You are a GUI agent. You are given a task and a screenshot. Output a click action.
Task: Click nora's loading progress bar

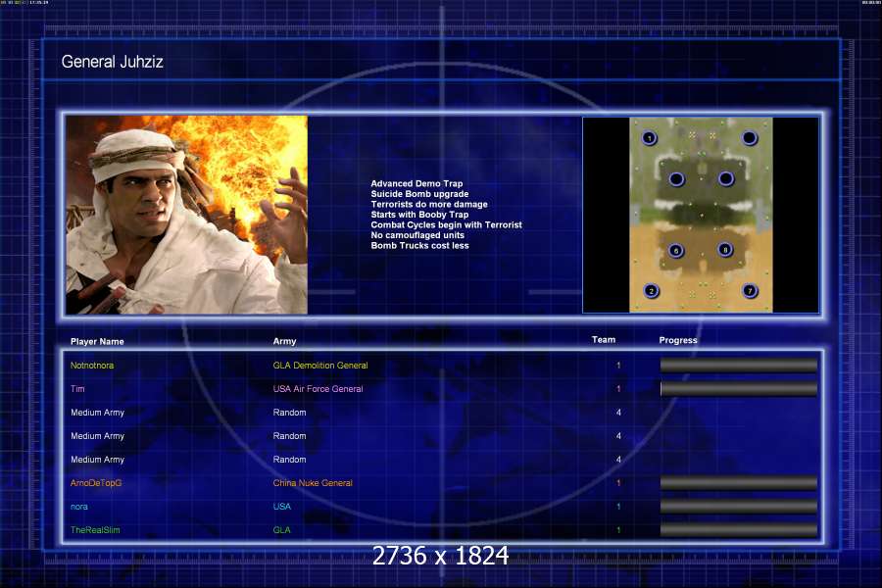[739, 507]
